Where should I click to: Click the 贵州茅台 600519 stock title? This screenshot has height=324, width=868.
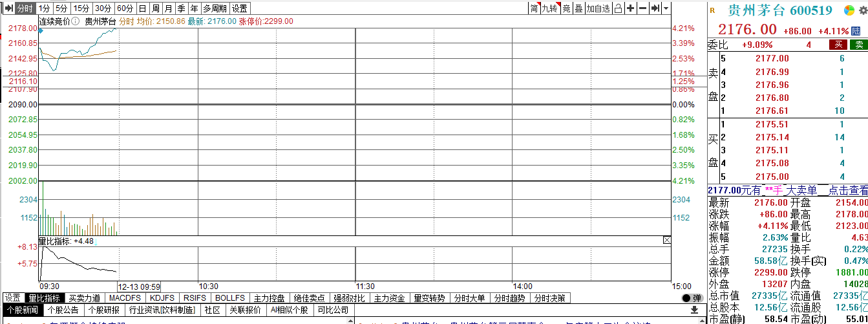pyautogui.click(x=780, y=10)
